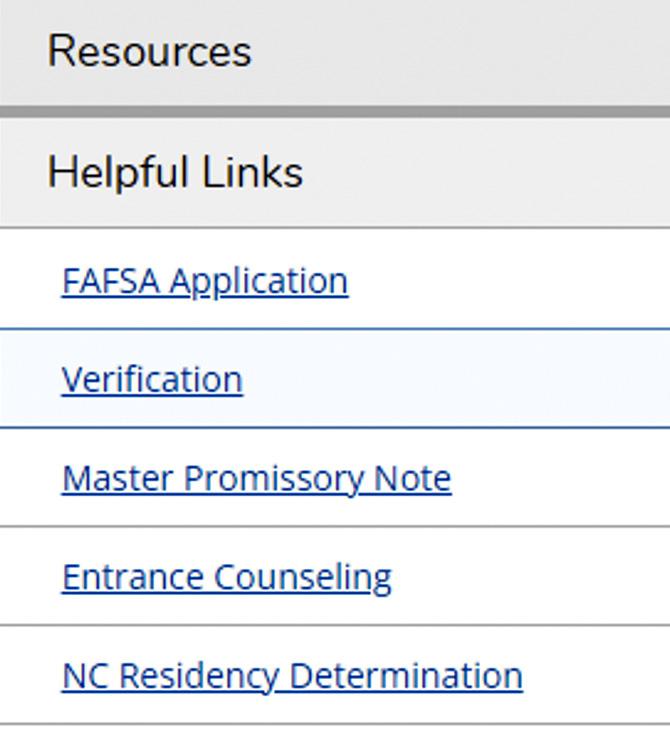Expand the Helpful Links panel header
The width and height of the screenshot is (670, 733).
(335, 173)
